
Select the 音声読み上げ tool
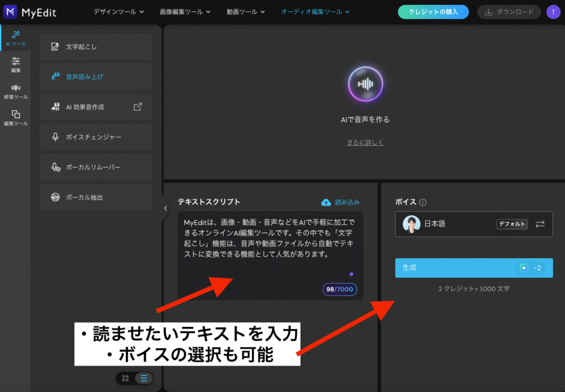click(x=95, y=77)
